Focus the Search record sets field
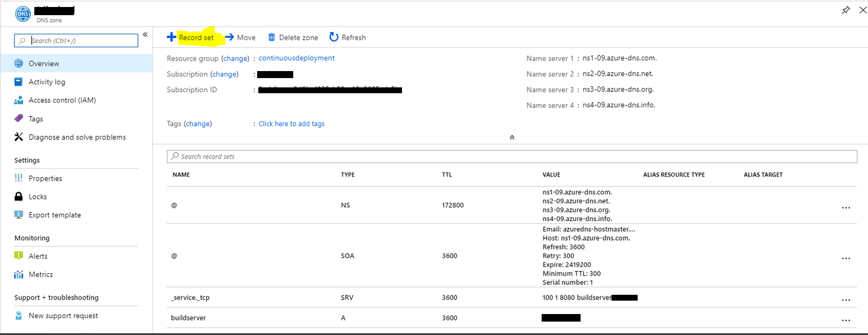868x335 pixels. (512, 157)
